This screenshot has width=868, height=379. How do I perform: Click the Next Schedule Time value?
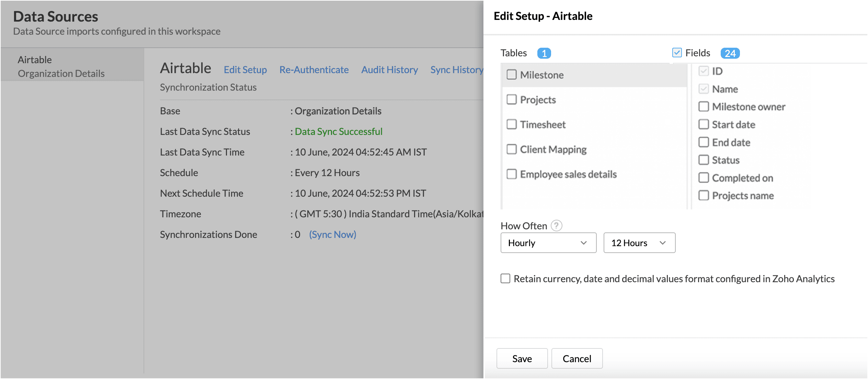pos(361,193)
